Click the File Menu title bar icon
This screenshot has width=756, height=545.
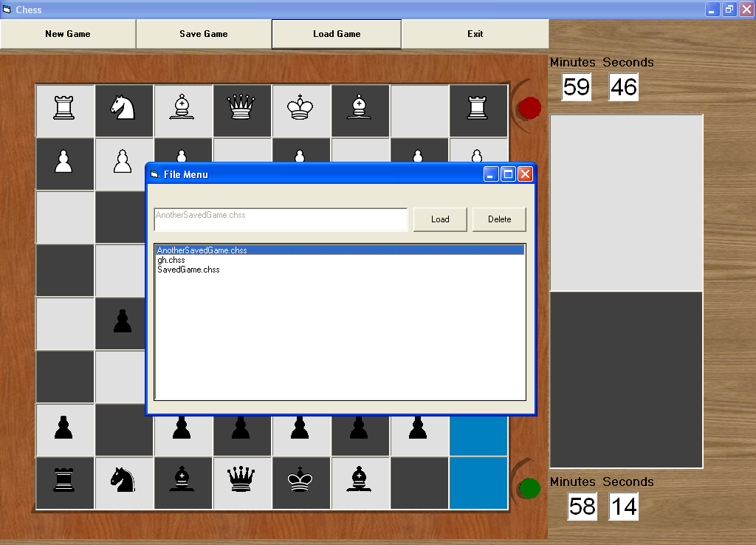point(154,174)
